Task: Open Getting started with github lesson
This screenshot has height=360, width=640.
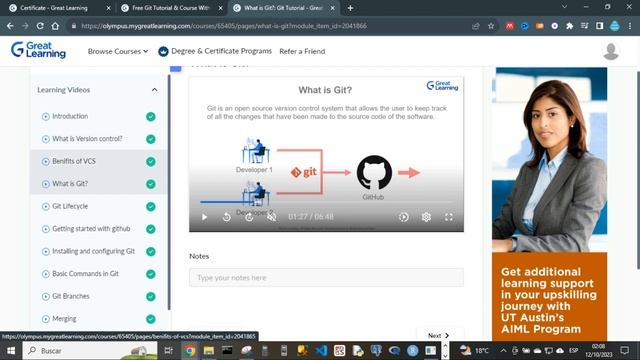Action: pos(91,229)
